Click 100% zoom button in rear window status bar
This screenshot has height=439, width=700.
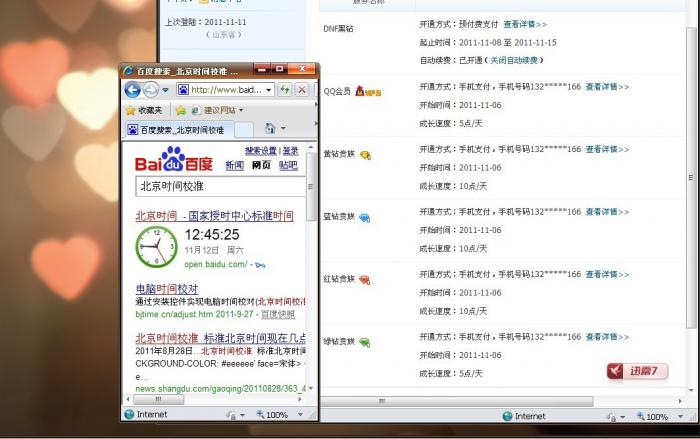point(652,417)
